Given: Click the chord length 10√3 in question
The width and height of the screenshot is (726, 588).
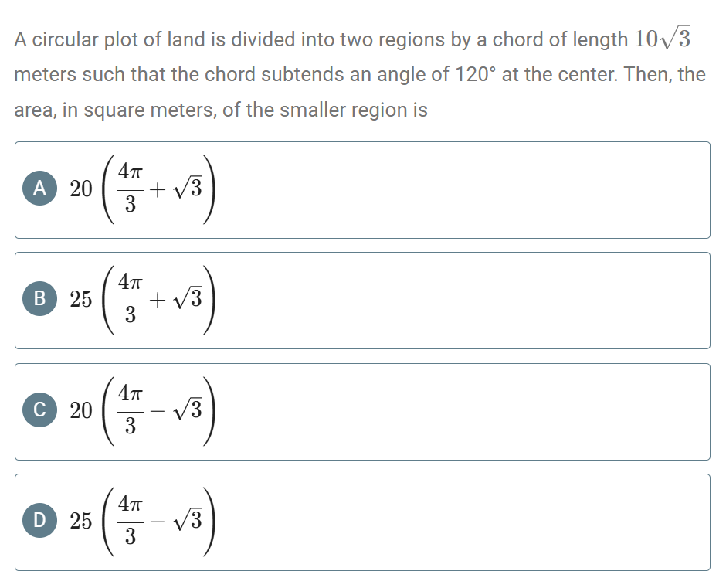Looking at the screenshot, I should (x=661, y=39).
